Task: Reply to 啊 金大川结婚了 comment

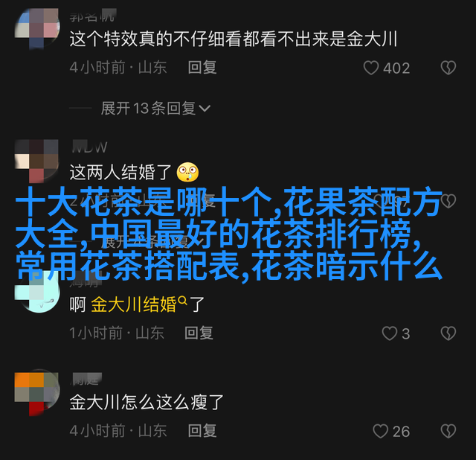Action: [x=199, y=333]
